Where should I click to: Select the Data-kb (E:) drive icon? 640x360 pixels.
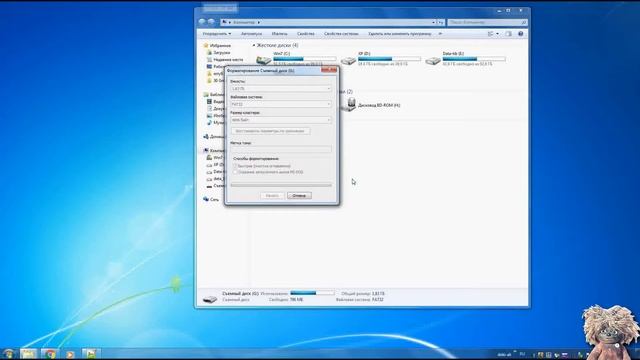point(433,61)
